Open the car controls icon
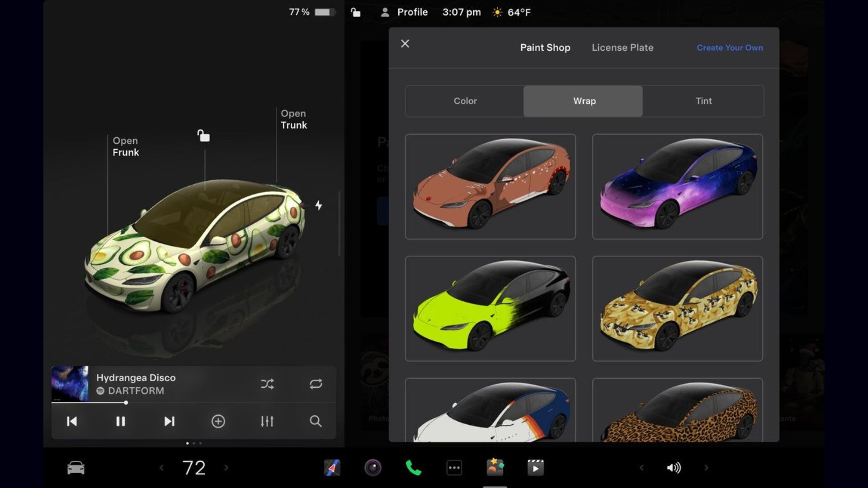868x488 pixels. 75,468
